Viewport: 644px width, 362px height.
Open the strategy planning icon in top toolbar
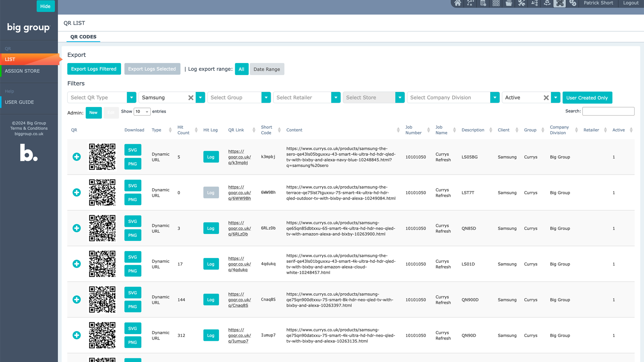point(470,3)
